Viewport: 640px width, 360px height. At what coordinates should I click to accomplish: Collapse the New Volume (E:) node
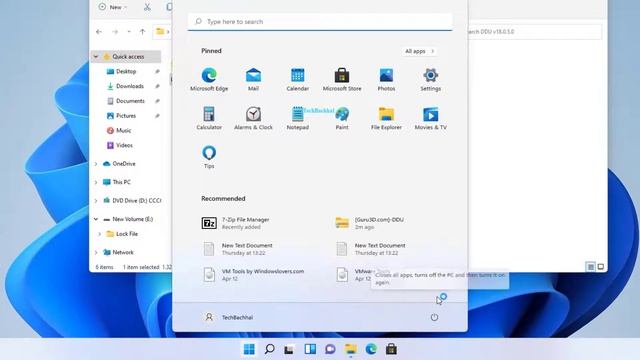[96, 219]
